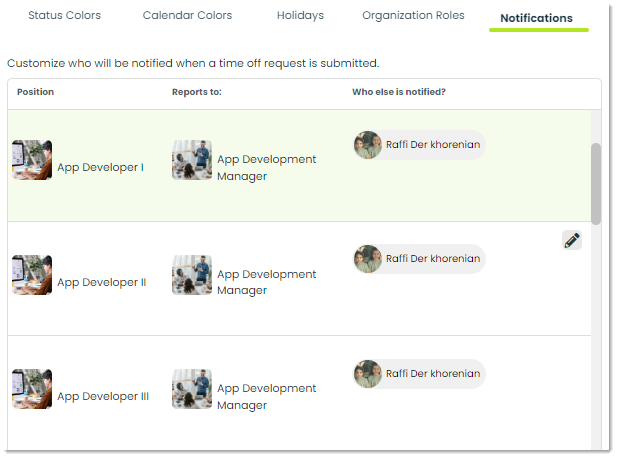Click the avatar in App Developer I's notified chip
617x458 pixels.
coord(368,145)
